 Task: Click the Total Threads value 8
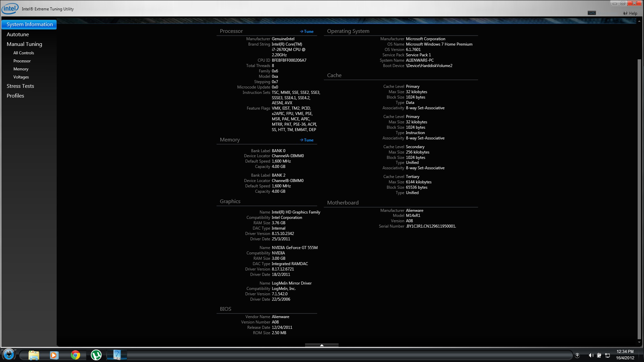(x=273, y=66)
